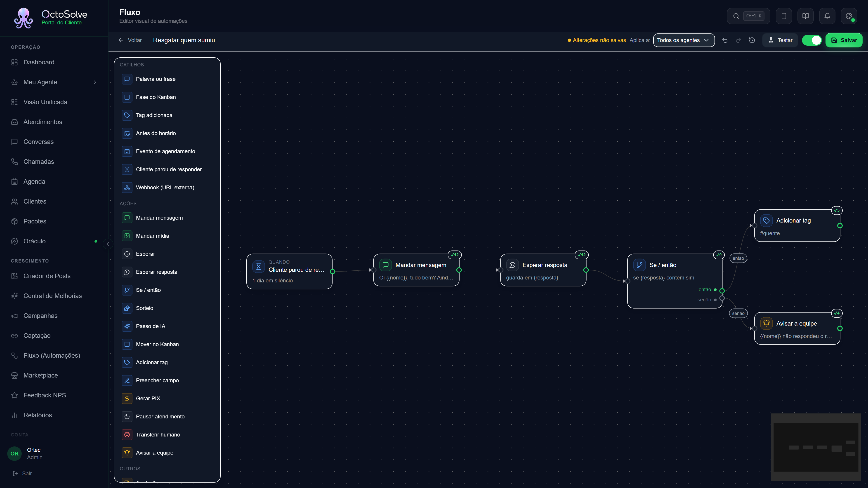Open the theme palette icon
Viewport: 868px width, 488px height.
(849, 16)
